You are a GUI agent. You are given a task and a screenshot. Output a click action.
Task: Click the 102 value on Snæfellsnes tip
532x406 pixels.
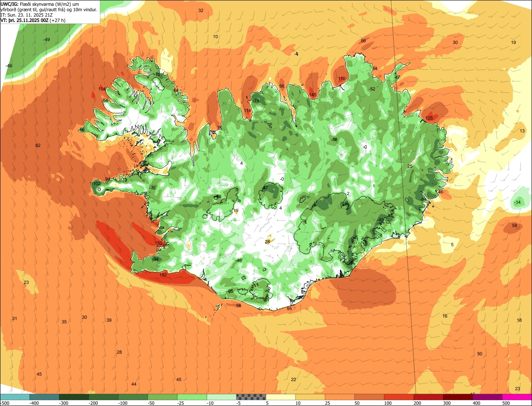(x=96, y=183)
